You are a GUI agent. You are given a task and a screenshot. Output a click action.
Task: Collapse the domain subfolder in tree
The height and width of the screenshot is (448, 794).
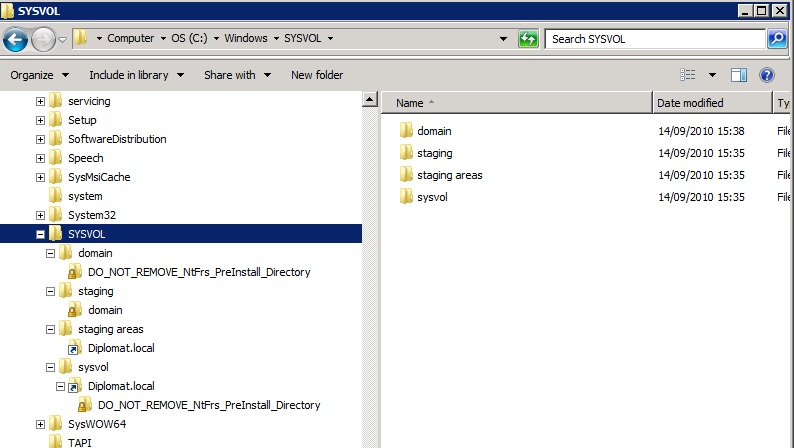(50, 253)
